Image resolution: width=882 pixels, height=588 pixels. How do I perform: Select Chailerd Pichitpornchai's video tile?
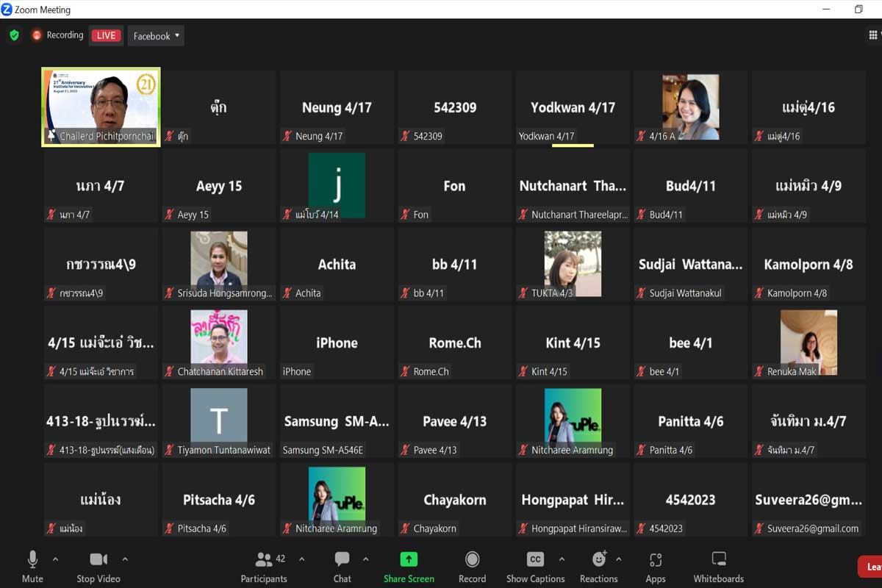click(101, 107)
